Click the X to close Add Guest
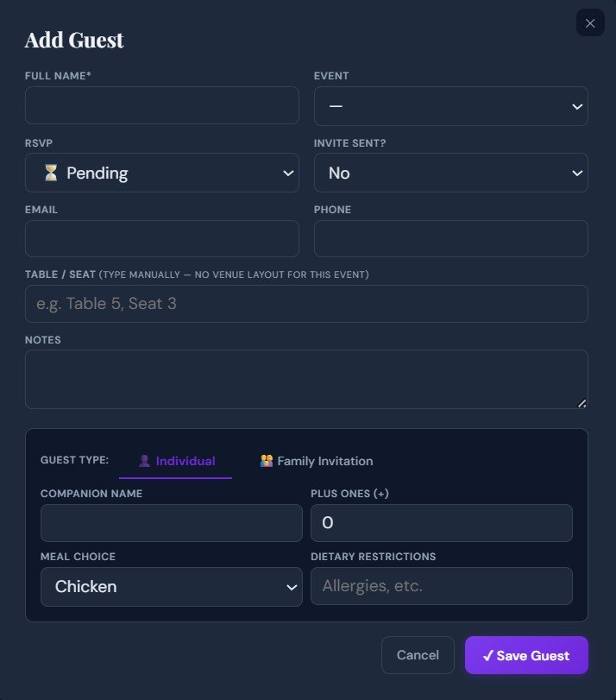Screen dimensions: 616x700 pos(590,22)
